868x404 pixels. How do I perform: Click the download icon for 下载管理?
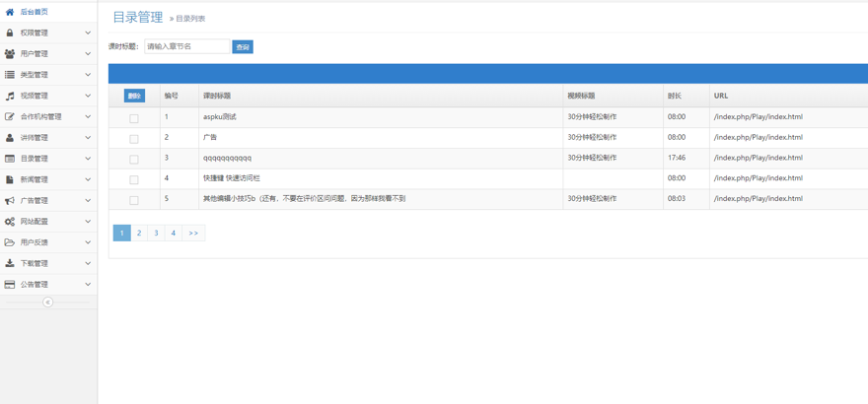10,263
